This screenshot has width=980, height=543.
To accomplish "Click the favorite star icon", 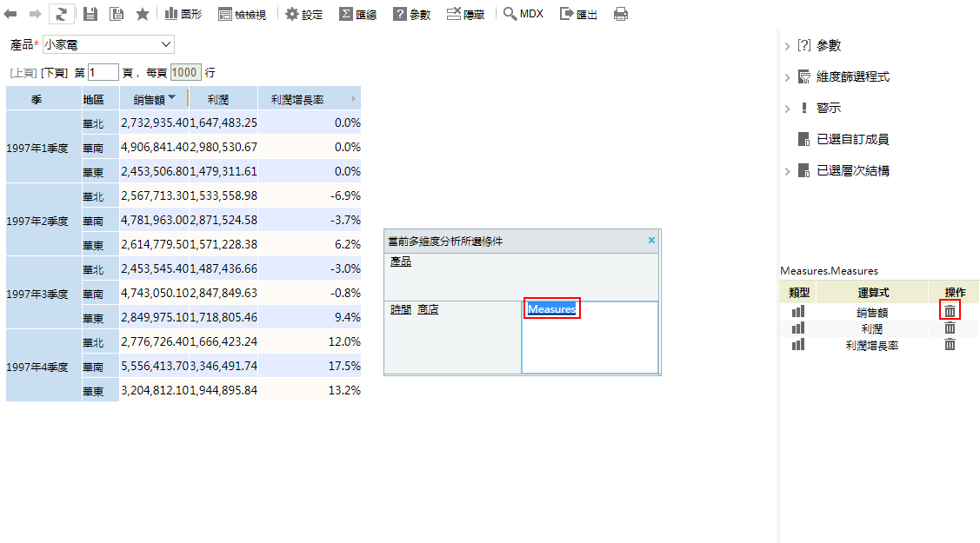I will (143, 14).
